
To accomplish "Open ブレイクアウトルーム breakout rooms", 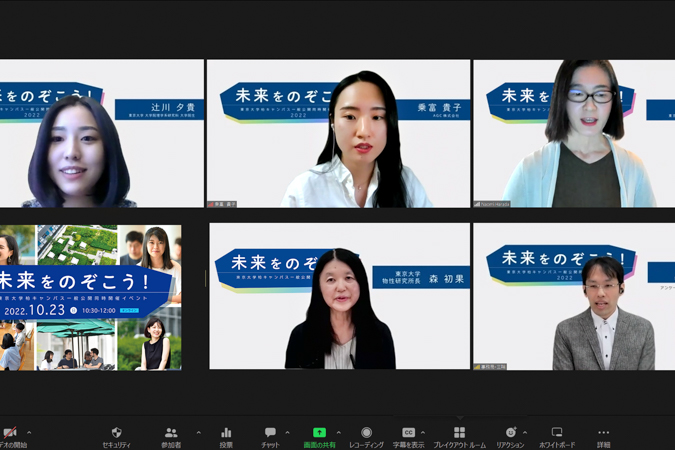I will click(x=459, y=438).
